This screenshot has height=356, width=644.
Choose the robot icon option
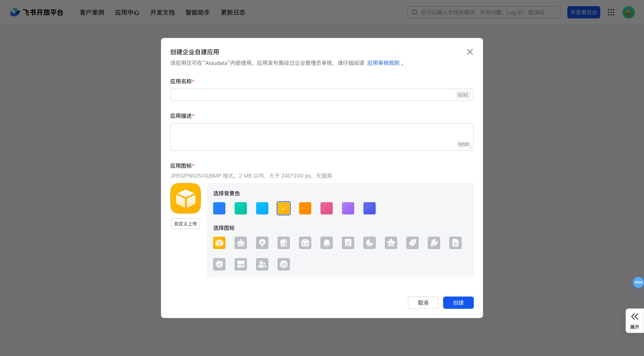tap(241, 243)
